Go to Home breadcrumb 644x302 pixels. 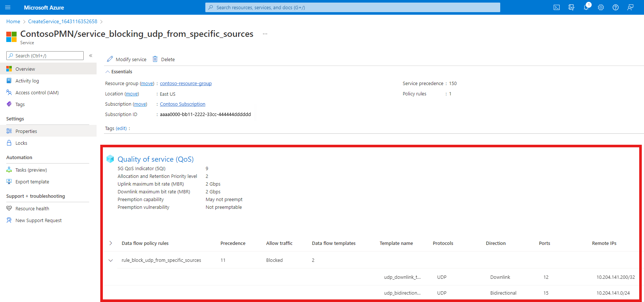[13, 21]
